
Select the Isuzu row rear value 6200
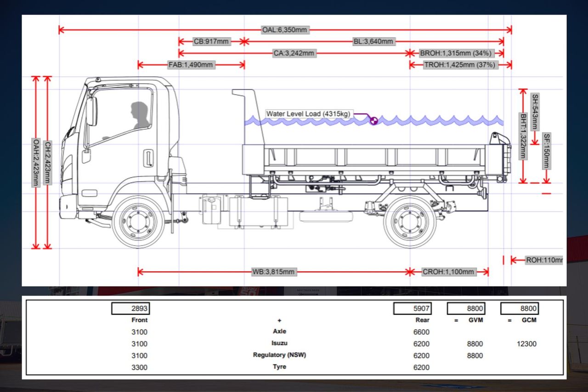click(x=421, y=344)
